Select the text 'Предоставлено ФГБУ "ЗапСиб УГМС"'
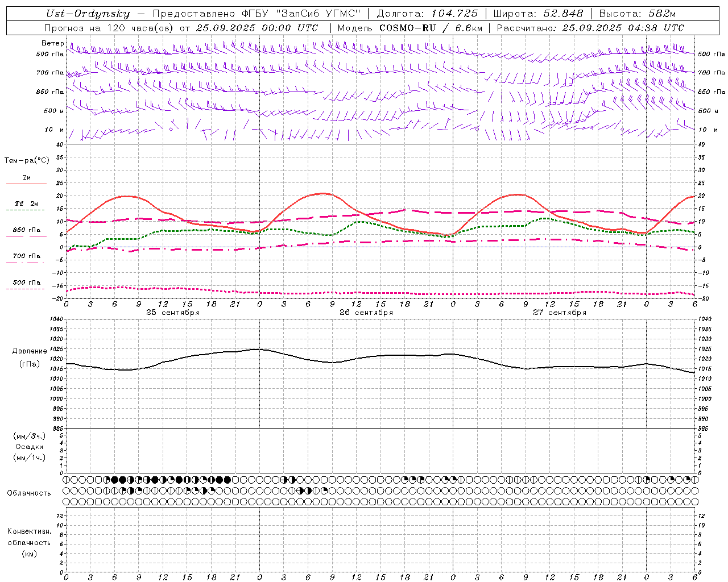The image size is (728, 582). pyautogui.click(x=257, y=14)
